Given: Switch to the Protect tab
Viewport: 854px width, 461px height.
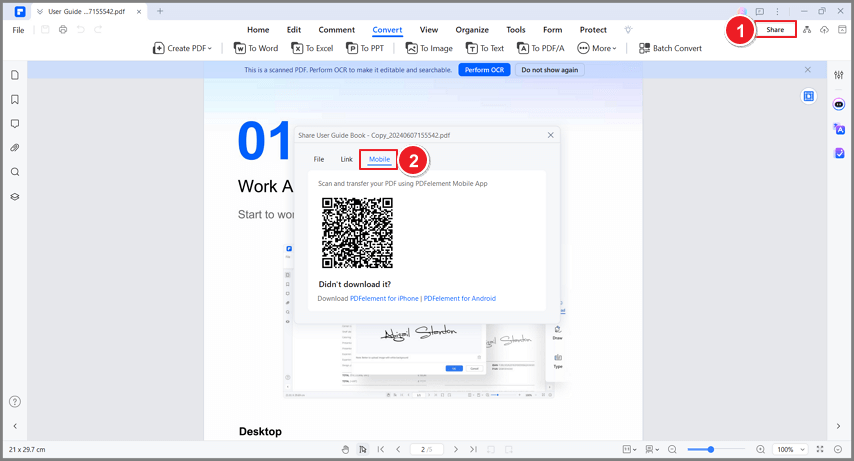Looking at the screenshot, I should click(x=593, y=30).
